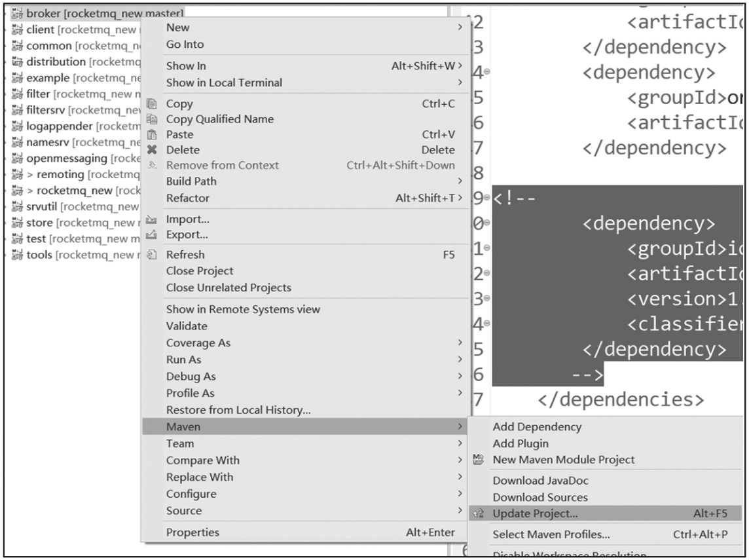This screenshot has width=749, height=560.
Task: Click the Refresh icon
Action: [x=152, y=255]
